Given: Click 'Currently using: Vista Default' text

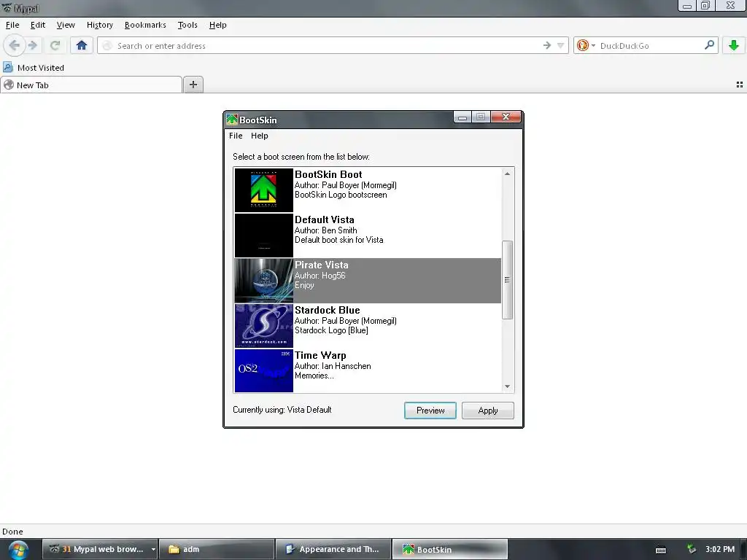Looking at the screenshot, I should click(282, 410).
